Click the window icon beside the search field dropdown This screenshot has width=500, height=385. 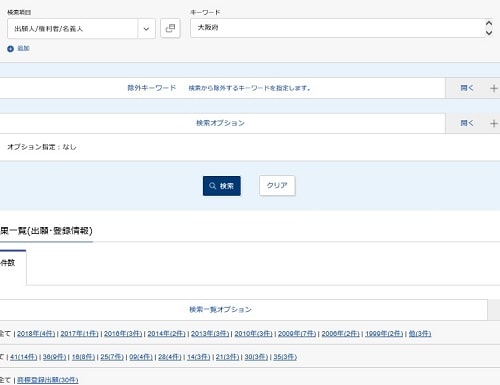click(170, 28)
